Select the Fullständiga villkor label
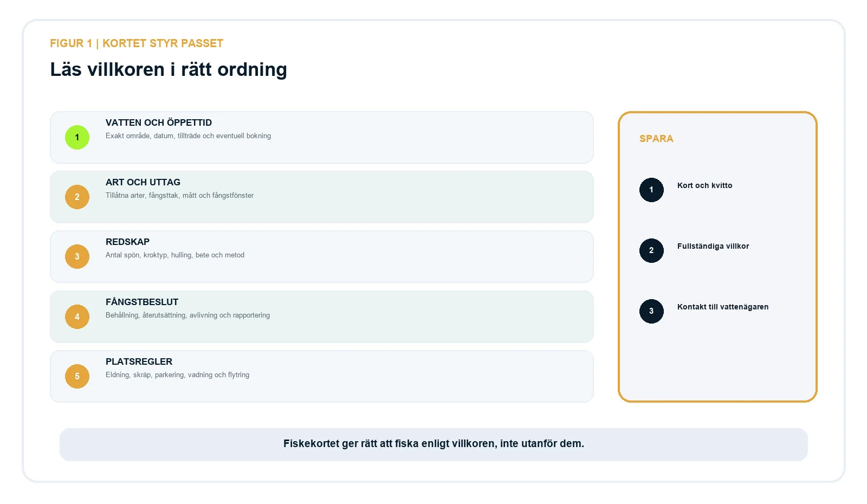Screen dimensions: 867x504 tap(713, 246)
